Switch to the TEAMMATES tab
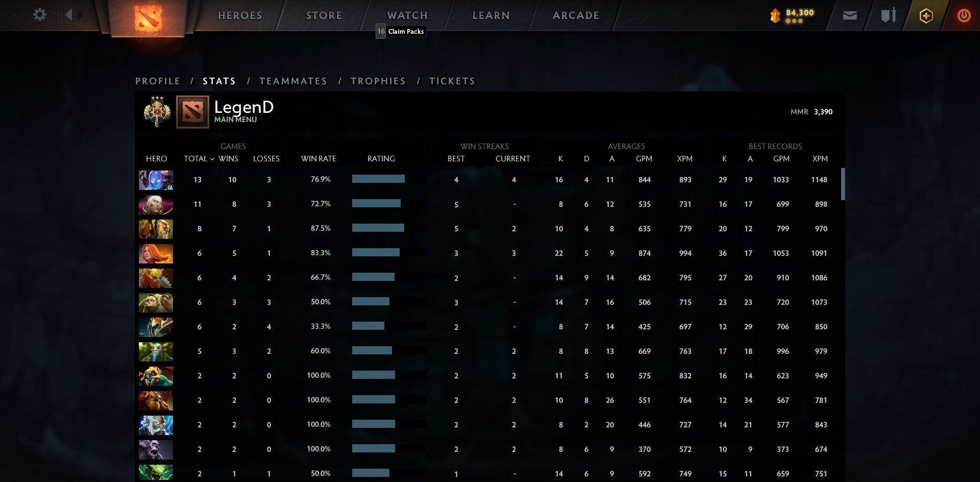The height and width of the screenshot is (482, 980). pyautogui.click(x=293, y=81)
